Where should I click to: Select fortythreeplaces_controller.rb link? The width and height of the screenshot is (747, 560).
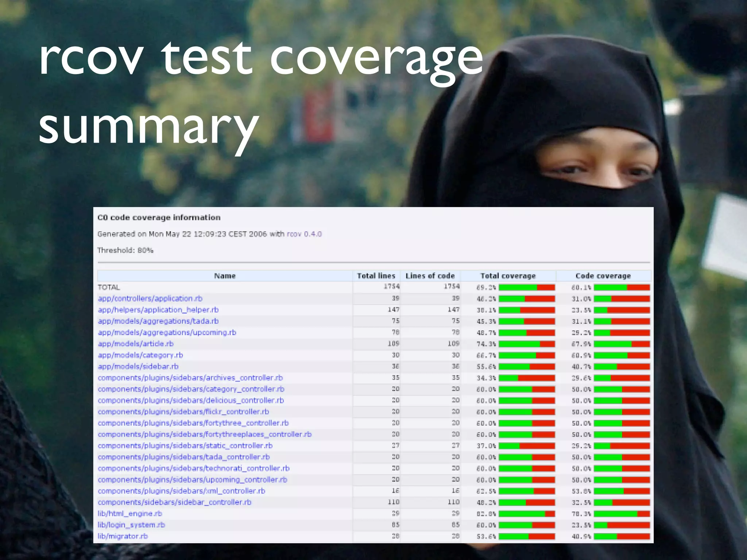204,434
